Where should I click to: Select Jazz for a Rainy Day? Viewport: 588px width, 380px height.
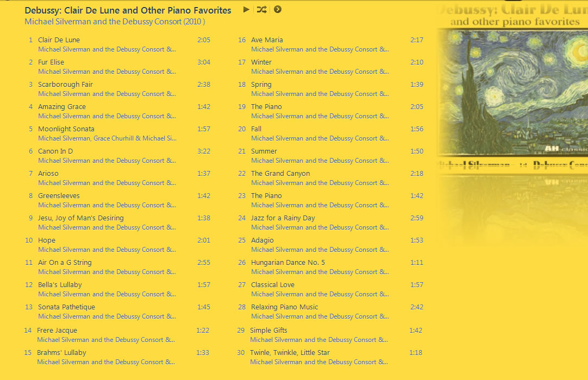(283, 218)
